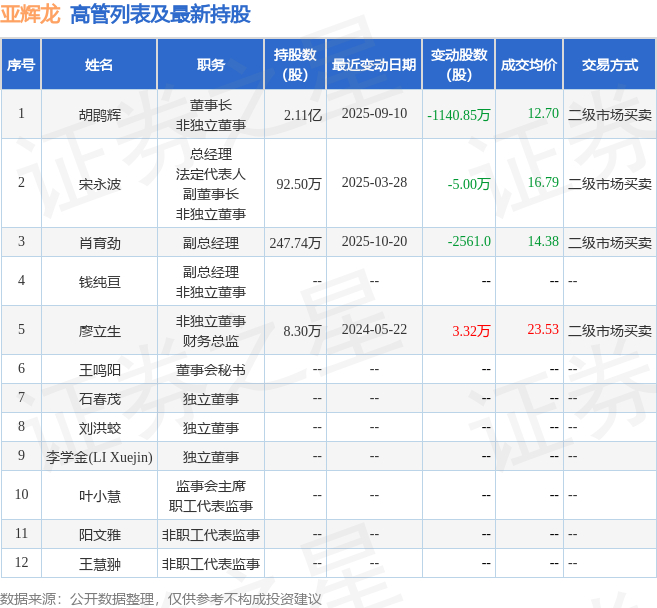This screenshot has height=608, width=657.
Task: Click the date 2025-03-28
Action: click(x=374, y=183)
